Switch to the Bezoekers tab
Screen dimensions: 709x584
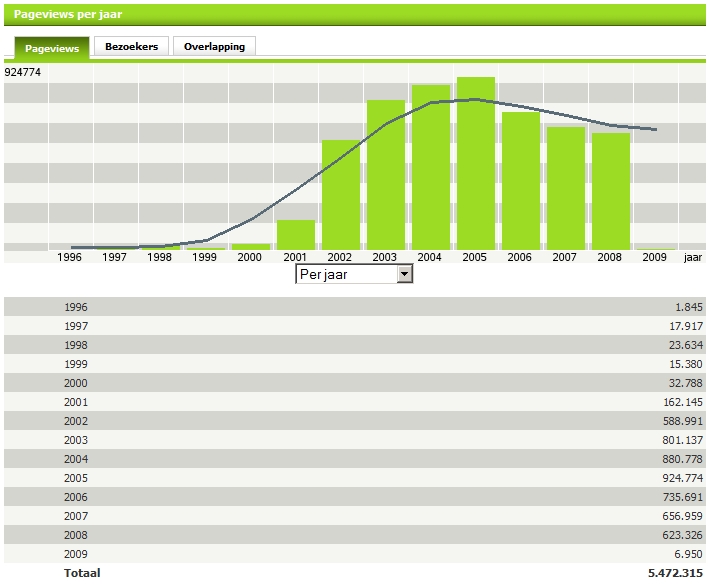point(131,47)
